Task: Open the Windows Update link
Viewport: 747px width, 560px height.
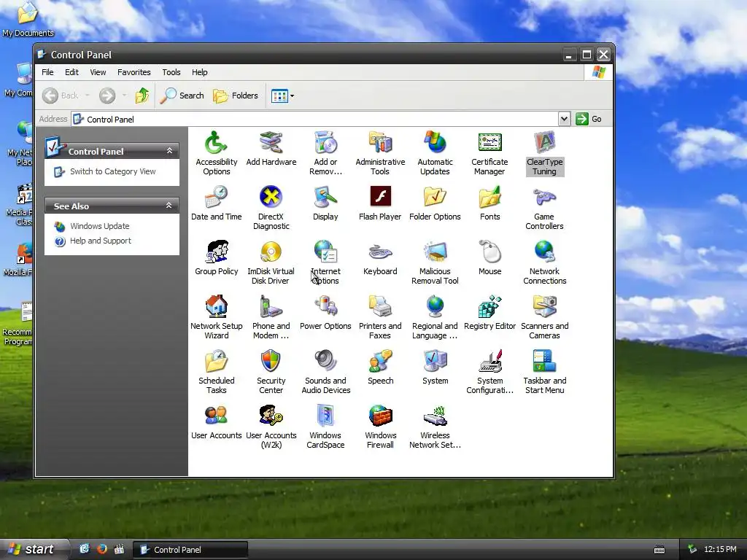Action: pos(99,226)
